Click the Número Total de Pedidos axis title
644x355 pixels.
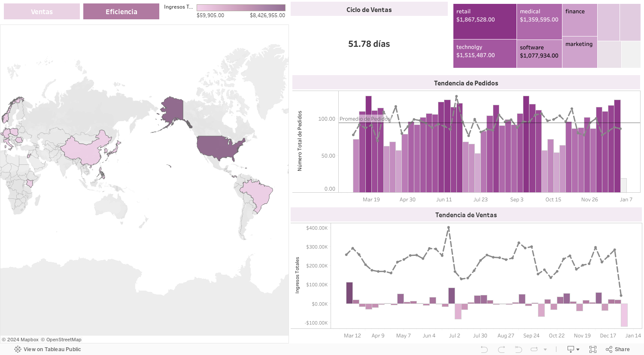click(300, 141)
